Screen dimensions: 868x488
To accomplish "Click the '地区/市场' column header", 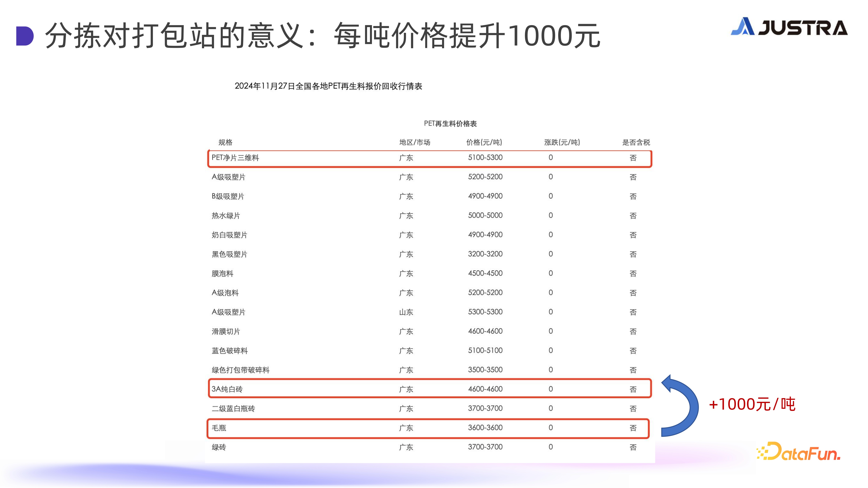I will (415, 142).
